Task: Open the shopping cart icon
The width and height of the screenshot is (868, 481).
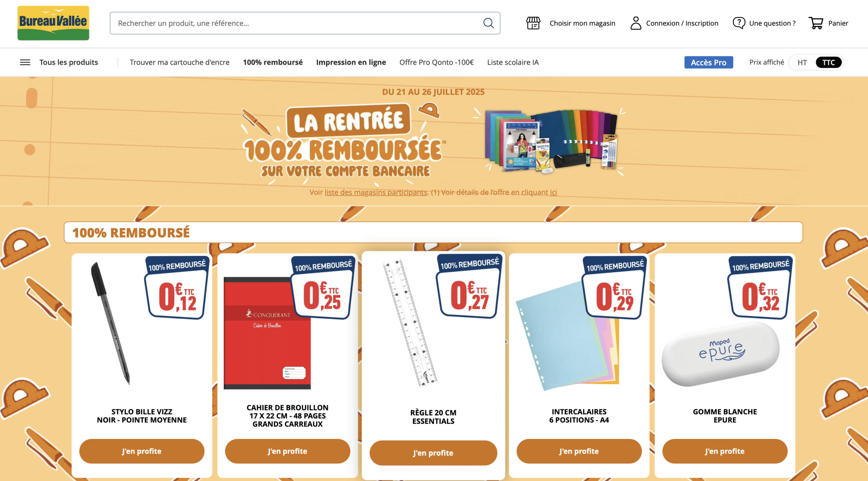Action: pyautogui.click(x=816, y=23)
